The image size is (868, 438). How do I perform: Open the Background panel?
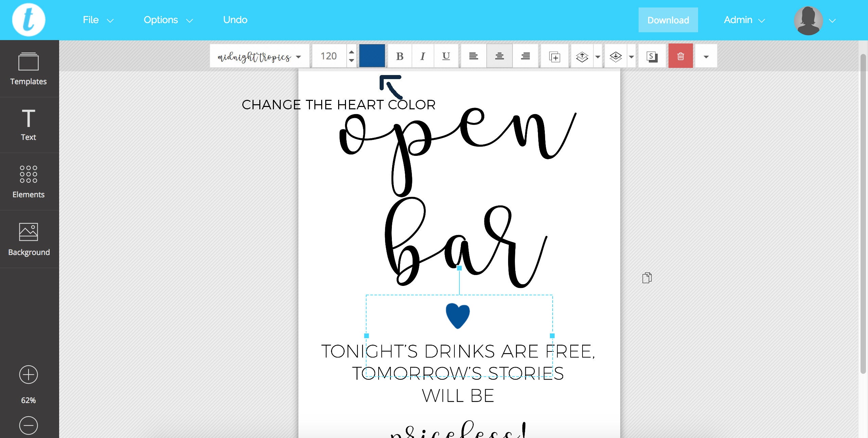click(29, 239)
